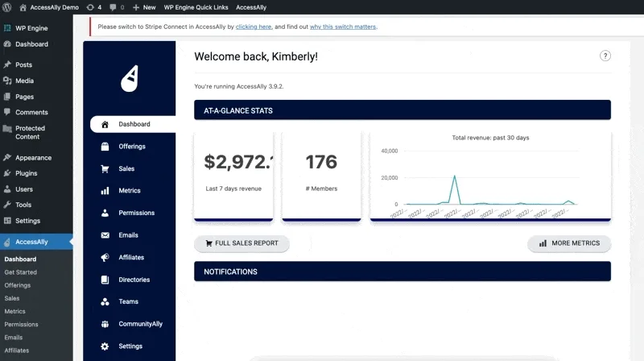Open the Emails envelope icon
This screenshot has height=361, width=644.
point(105,235)
